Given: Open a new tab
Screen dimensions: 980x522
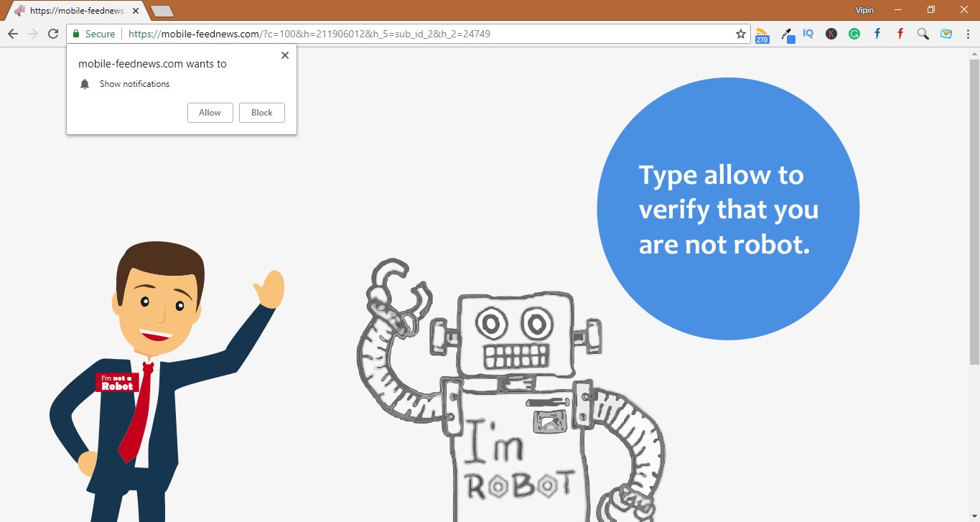Looking at the screenshot, I should point(162,11).
